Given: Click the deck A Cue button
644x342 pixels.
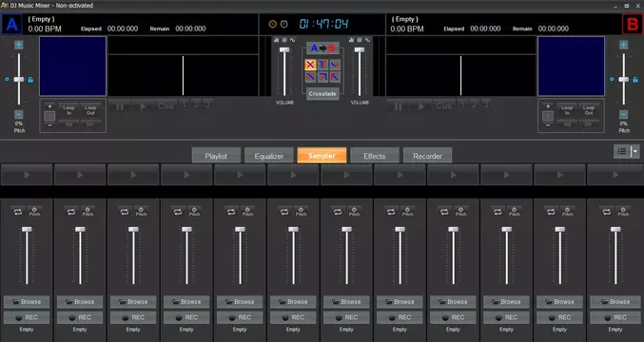Looking at the screenshot, I should pos(166,106).
